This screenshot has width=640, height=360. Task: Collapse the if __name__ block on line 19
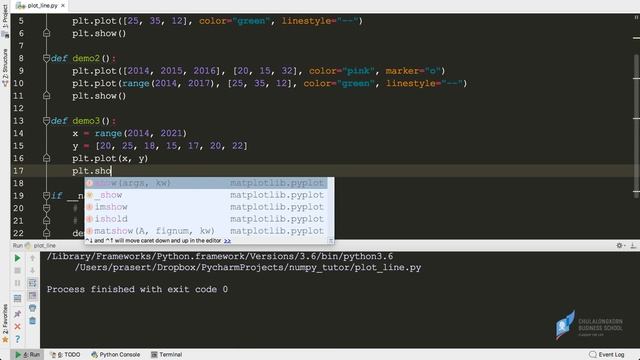click(x=47, y=196)
